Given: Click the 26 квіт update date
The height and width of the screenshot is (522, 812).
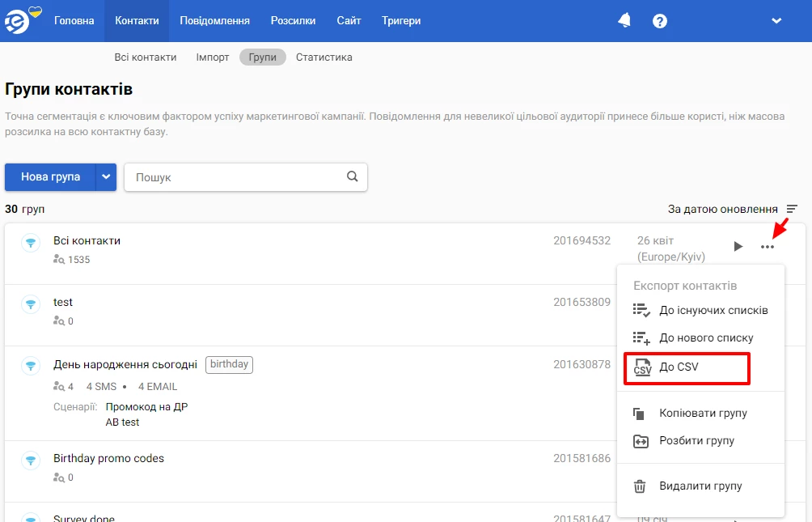Looking at the screenshot, I should (x=655, y=240).
